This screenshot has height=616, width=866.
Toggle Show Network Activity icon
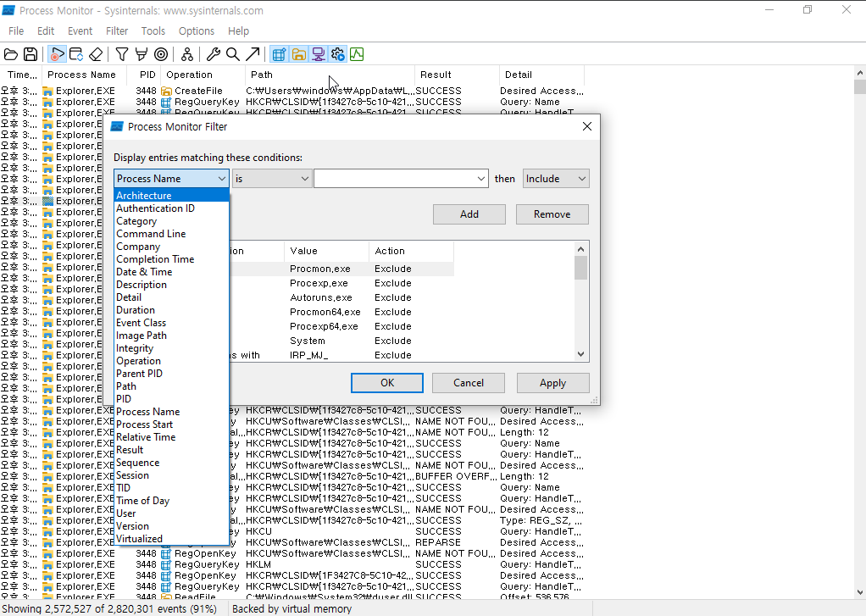point(318,54)
